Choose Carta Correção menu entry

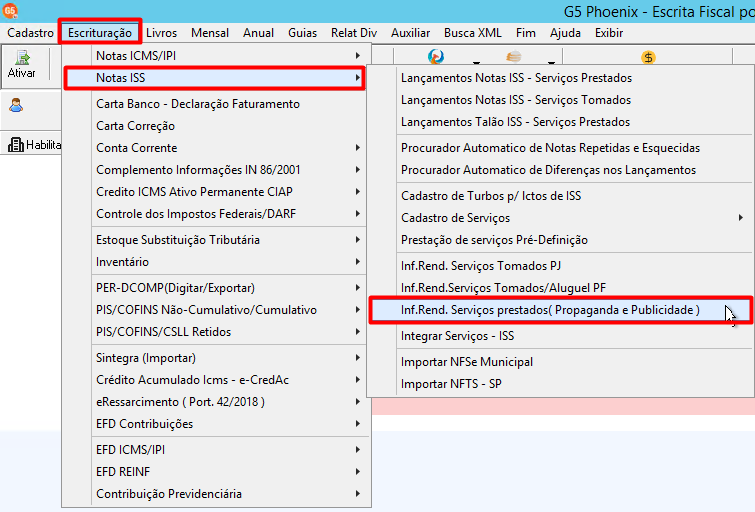point(215,126)
